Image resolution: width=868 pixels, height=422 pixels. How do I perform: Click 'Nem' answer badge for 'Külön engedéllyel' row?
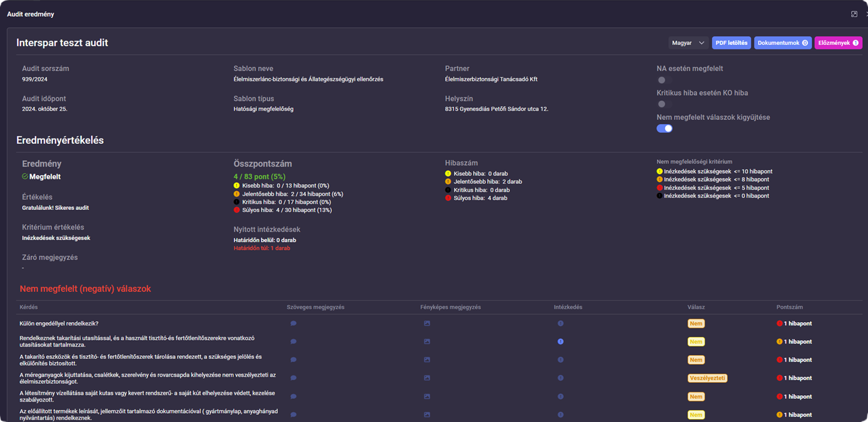(696, 323)
